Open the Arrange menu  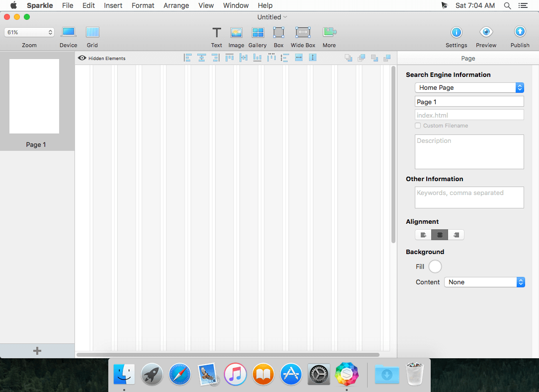176,5
